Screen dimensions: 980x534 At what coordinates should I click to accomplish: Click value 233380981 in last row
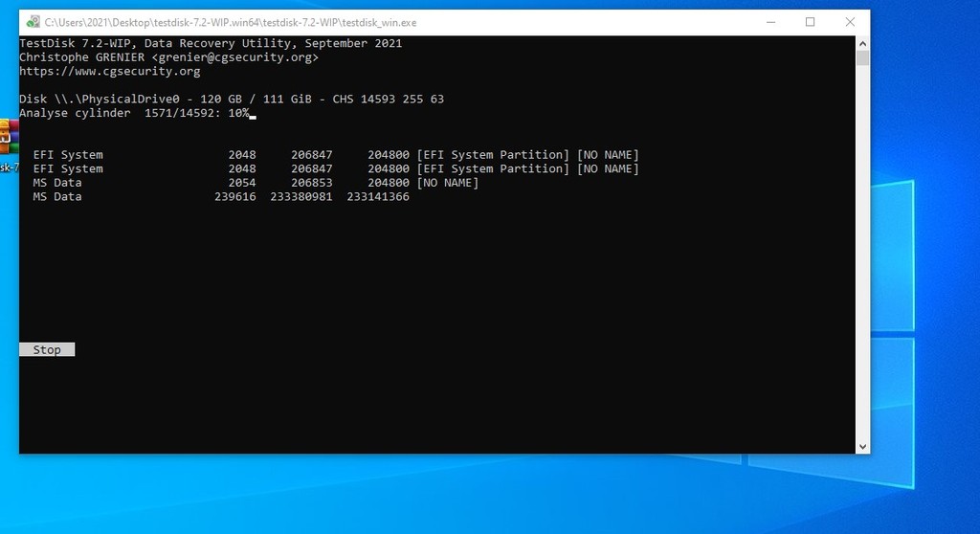point(301,196)
